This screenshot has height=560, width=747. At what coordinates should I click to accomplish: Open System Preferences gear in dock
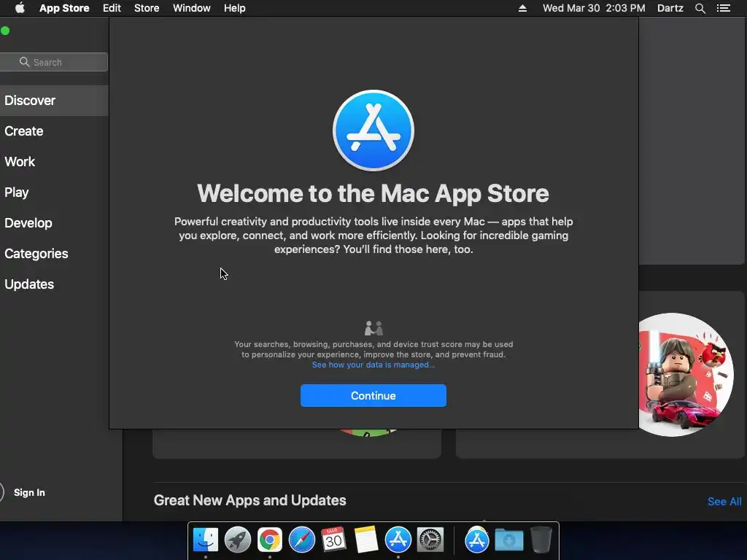pyautogui.click(x=430, y=540)
